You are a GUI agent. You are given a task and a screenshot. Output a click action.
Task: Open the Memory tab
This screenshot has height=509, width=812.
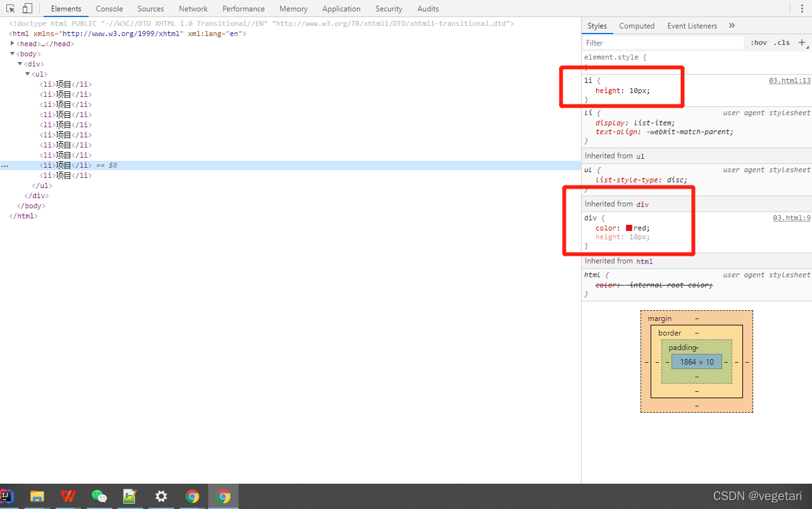[x=294, y=9]
